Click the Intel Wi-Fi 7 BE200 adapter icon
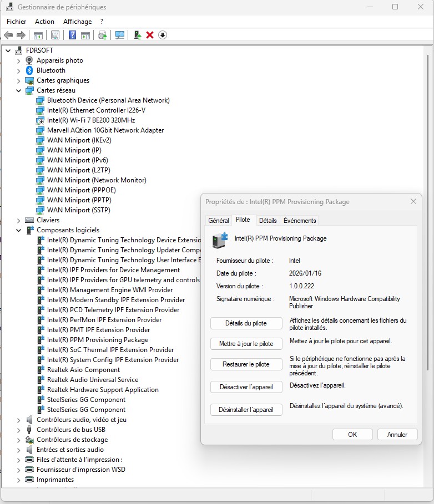Image resolution: width=434 pixels, height=504 pixels. click(x=40, y=120)
